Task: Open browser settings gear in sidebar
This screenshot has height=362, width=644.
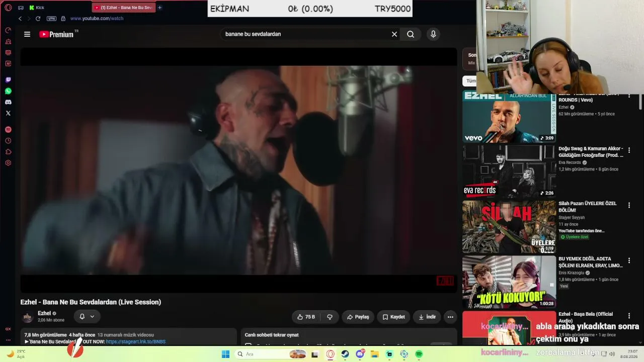Action: click(8, 163)
